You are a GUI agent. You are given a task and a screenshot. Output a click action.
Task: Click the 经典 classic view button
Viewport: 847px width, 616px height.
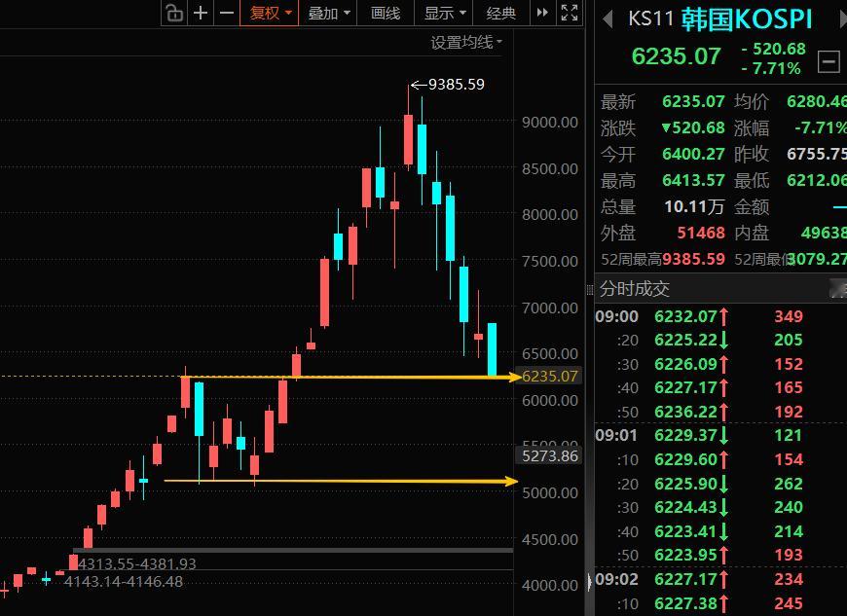pos(500,13)
